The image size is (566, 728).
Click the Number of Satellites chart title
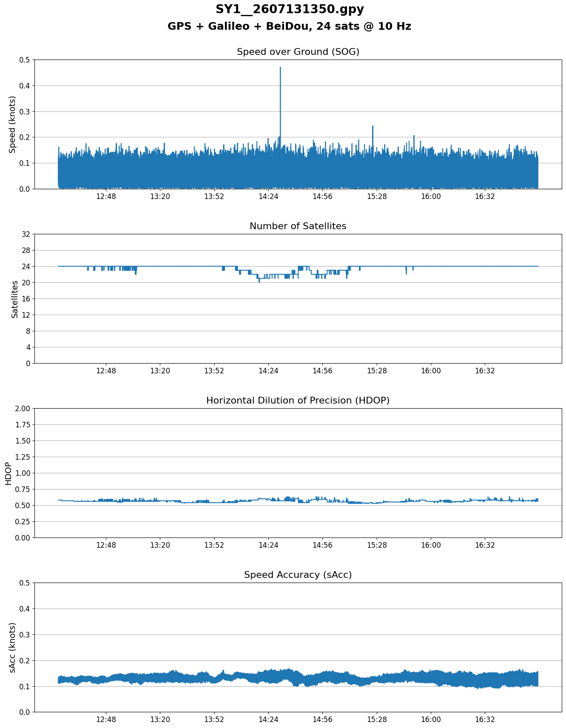298,226
